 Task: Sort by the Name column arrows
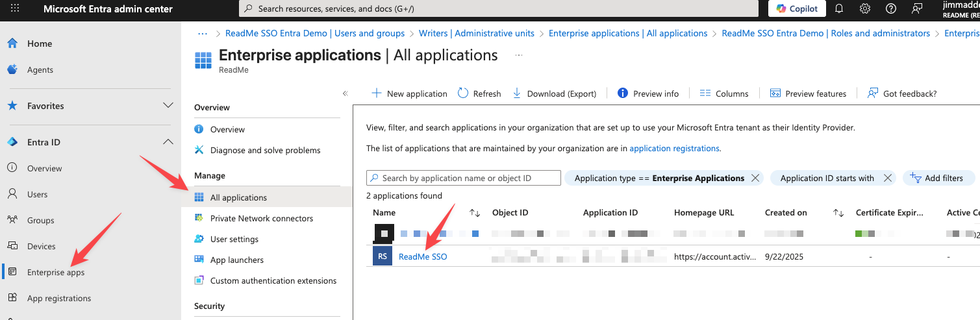point(475,213)
